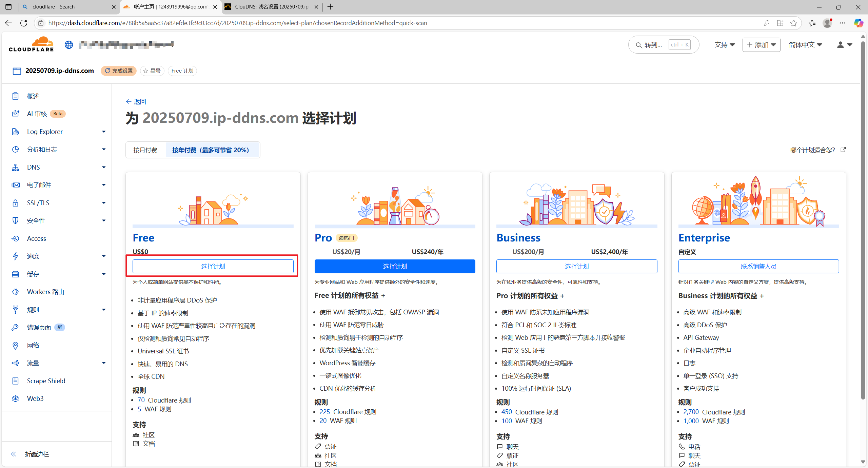868x468 pixels.
Task: Expand SSL/TLS submenu arrow
Action: pos(104,203)
